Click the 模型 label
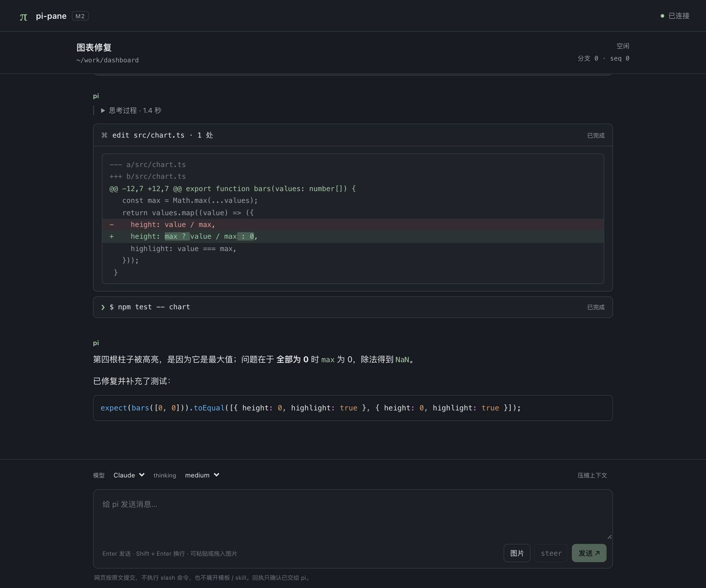706x588 pixels. click(99, 475)
